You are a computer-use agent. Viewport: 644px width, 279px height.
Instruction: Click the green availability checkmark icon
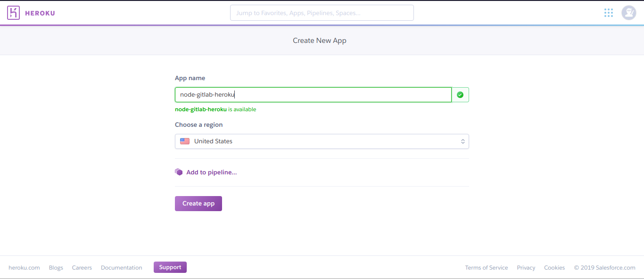(x=460, y=95)
